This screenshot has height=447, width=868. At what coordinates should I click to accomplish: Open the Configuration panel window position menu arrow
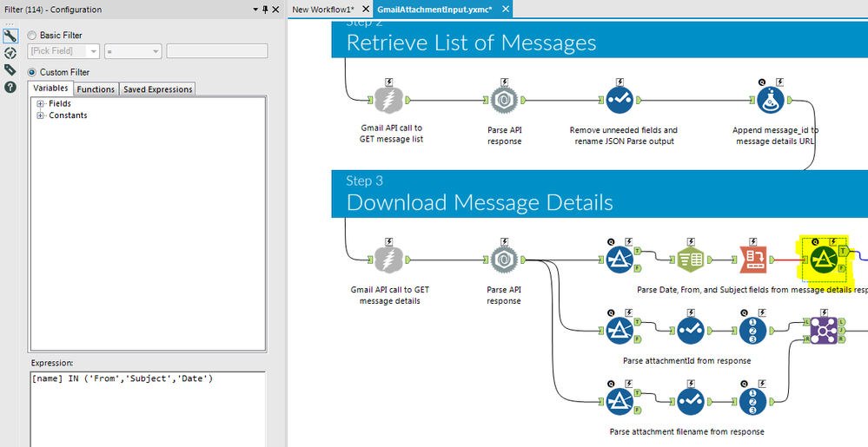click(255, 10)
